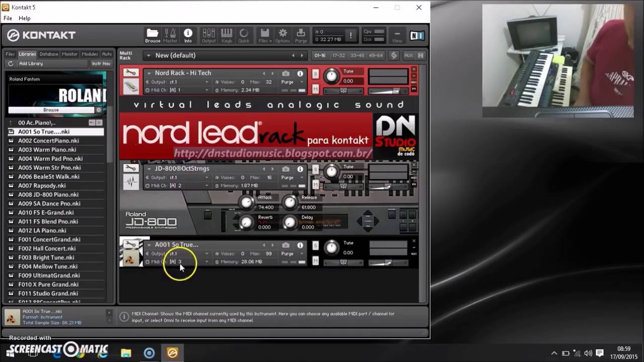
Task: Switch to the Files tab
Action: click(x=10, y=54)
